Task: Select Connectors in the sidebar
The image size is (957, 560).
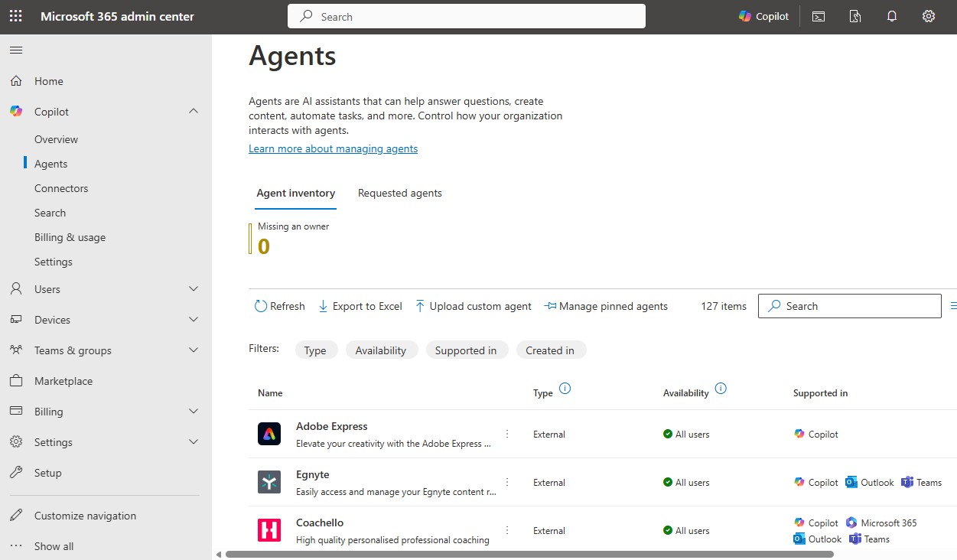Action: [60, 187]
